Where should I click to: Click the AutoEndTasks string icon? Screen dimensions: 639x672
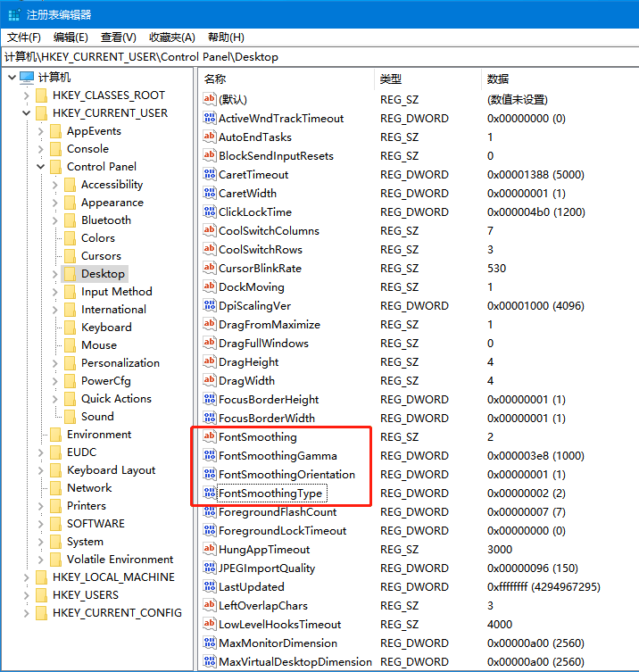click(210, 137)
